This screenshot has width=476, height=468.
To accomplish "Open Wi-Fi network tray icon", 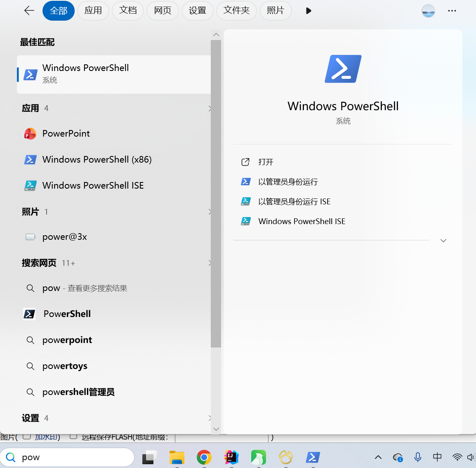I will point(457,457).
